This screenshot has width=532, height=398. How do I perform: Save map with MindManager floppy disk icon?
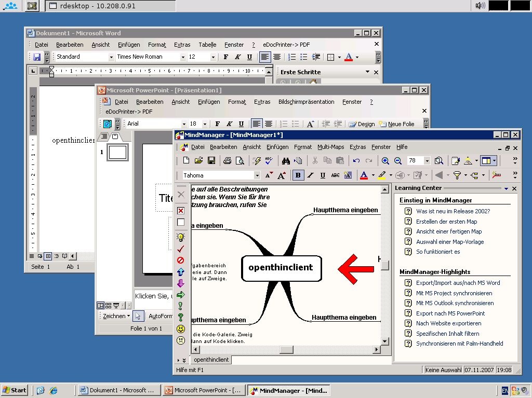[x=211, y=160]
